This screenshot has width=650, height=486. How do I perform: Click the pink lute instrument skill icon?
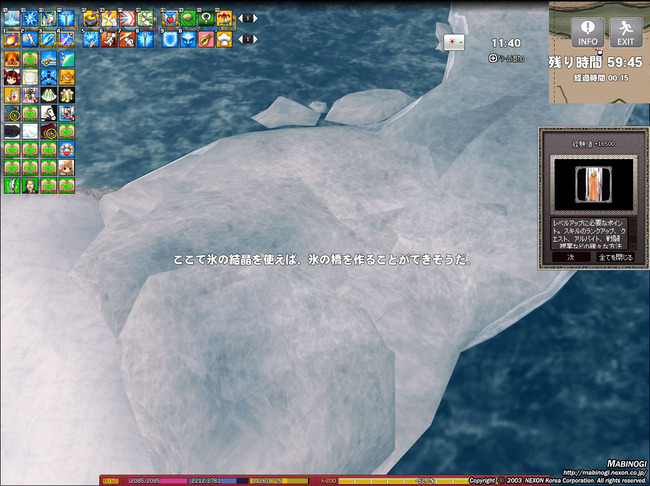pyautogui.click(x=206, y=39)
